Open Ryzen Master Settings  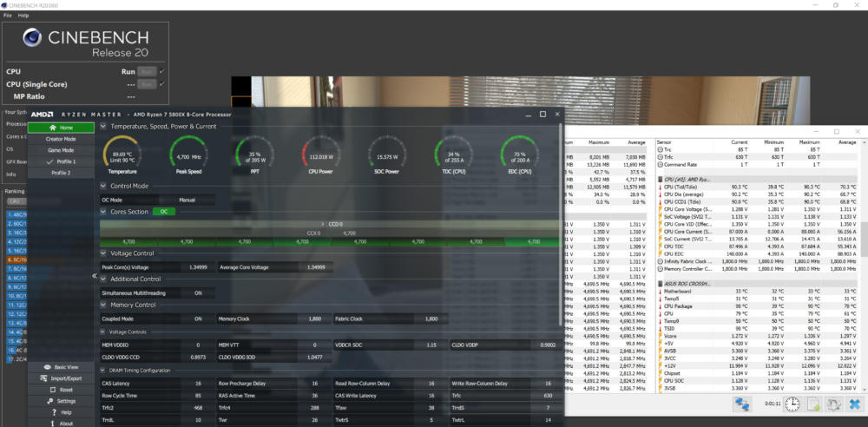tap(61, 401)
